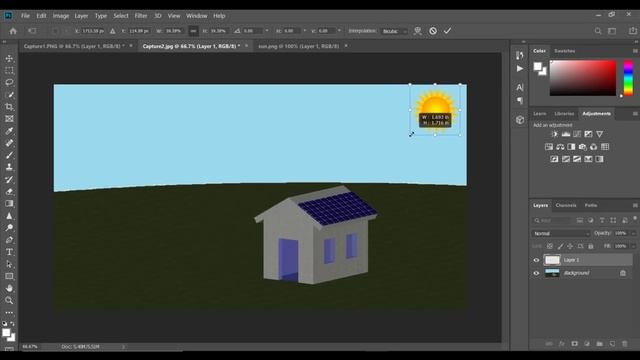The image size is (640, 360).
Task: Add an Invert adjustment
Action: coord(554,159)
